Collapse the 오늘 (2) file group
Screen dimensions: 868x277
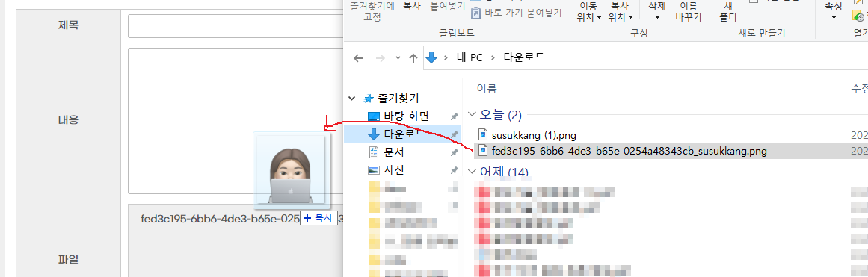[x=472, y=114]
